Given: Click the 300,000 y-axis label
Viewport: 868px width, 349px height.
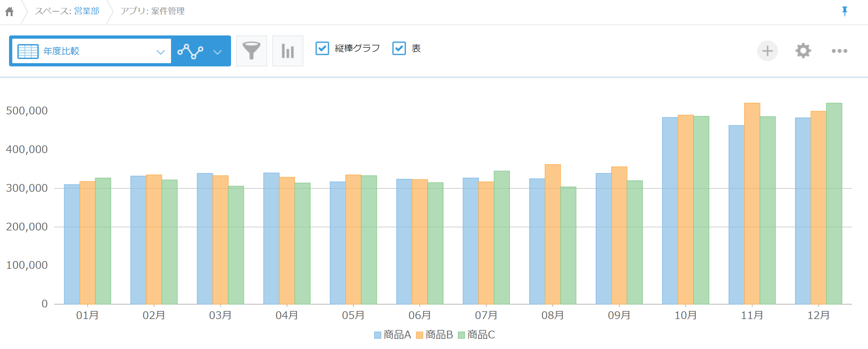Looking at the screenshot, I should [x=27, y=188].
